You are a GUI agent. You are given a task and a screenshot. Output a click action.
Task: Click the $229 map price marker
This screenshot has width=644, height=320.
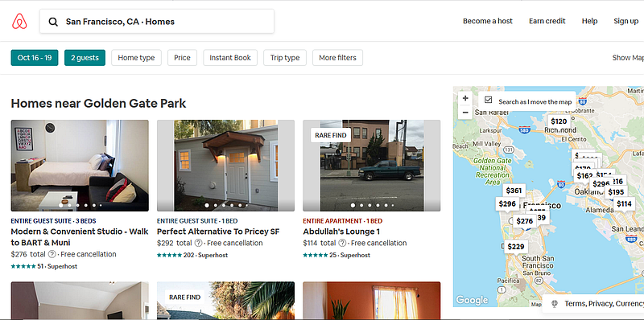tap(515, 247)
